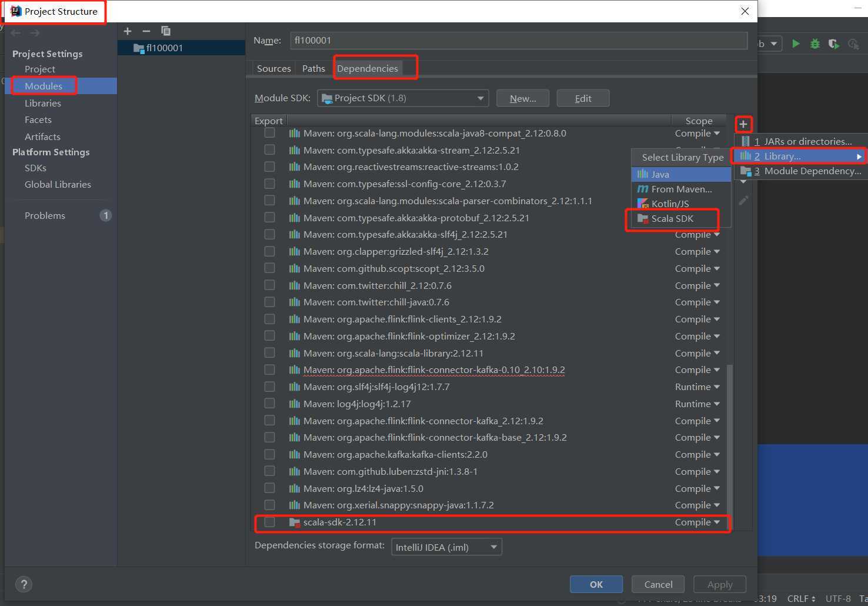Click the back navigation arrow
This screenshot has height=606, width=868.
(16, 33)
